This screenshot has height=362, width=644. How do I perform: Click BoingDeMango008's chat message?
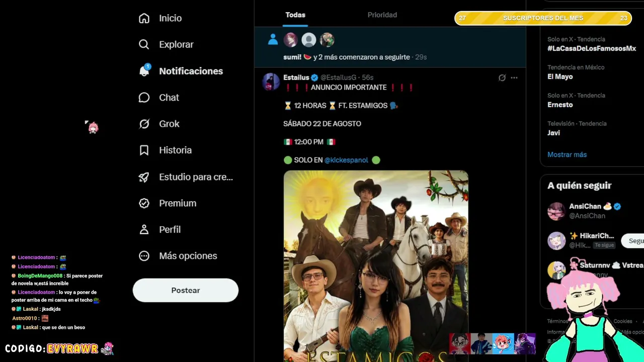tap(57, 280)
